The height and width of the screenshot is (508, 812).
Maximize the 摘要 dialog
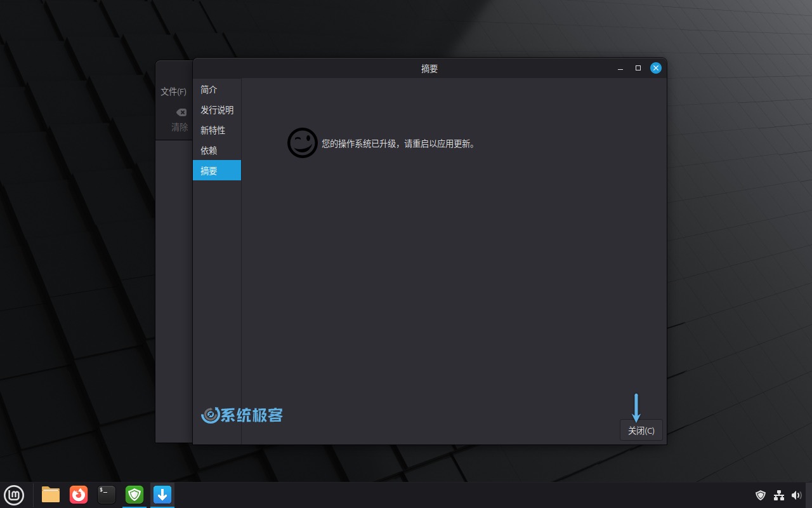638,68
